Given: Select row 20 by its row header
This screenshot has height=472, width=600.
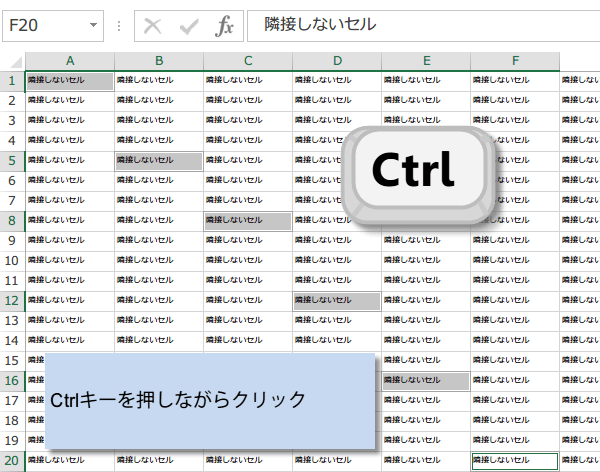Looking at the screenshot, I should click(12, 460).
